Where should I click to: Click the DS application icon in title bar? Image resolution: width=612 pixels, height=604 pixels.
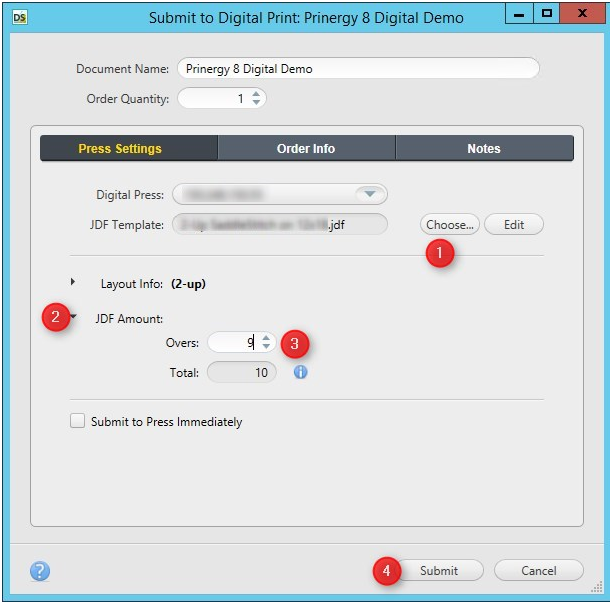click(x=20, y=17)
